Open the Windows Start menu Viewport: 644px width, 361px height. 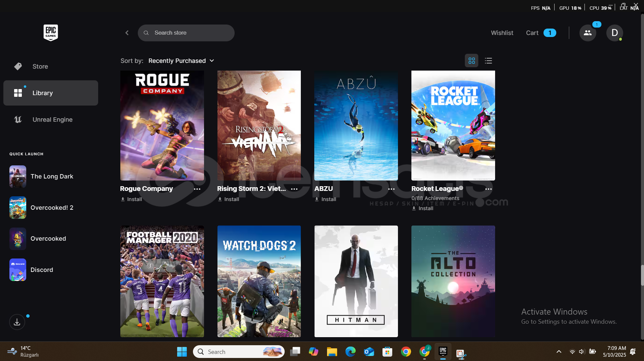pyautogui.click(x=182, y=352)
